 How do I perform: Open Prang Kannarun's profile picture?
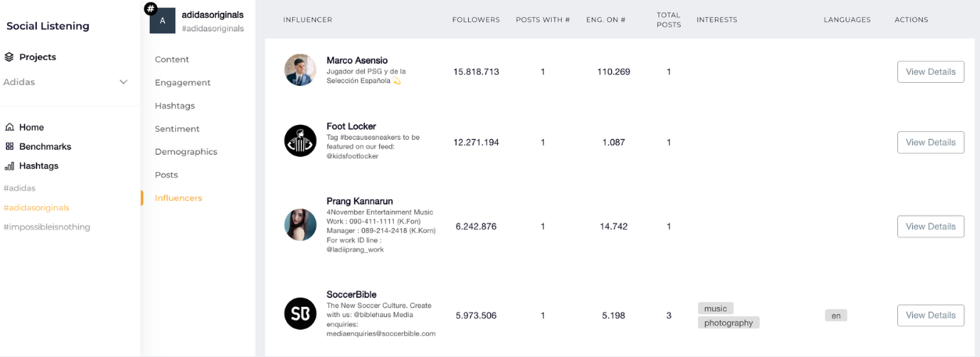coord(300,225)
